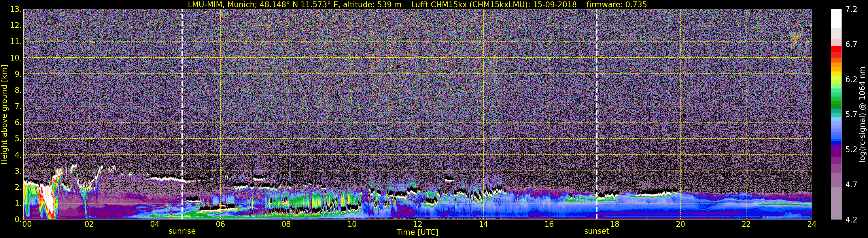Click the '5.7' colorbar tick value
868x238 pixels.
point(851,114)
